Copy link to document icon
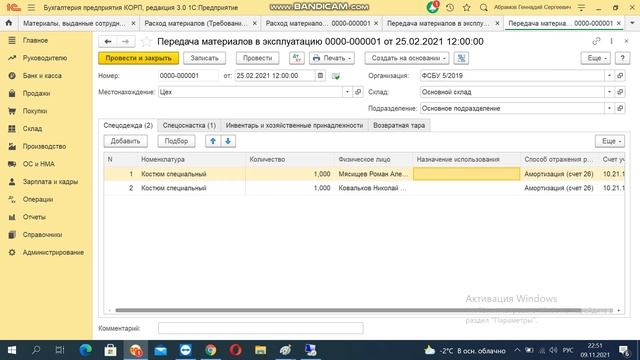 [596, 41]
